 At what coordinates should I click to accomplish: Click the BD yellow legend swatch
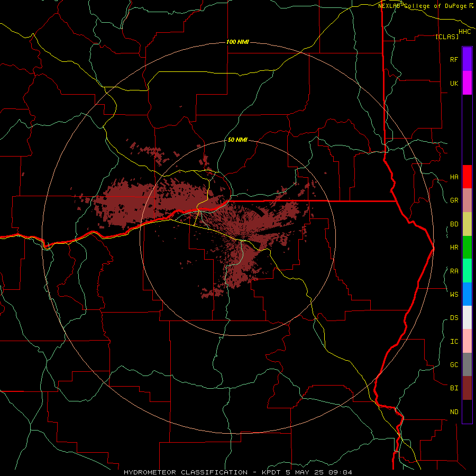[467, 224]
